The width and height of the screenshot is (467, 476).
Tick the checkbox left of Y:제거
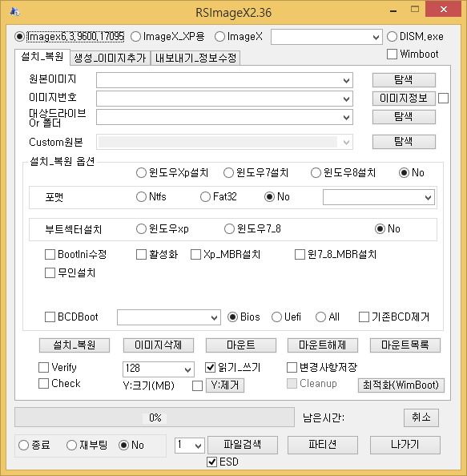pyautogui.click(x=197, y=386)
